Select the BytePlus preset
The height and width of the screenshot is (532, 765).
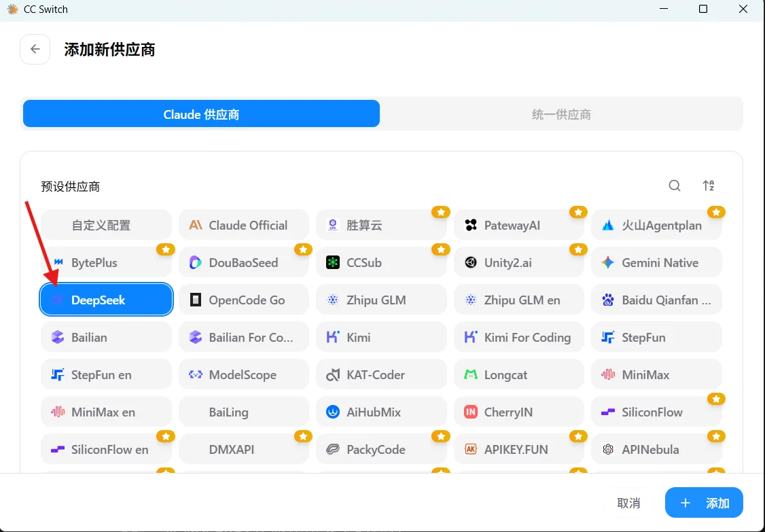107,262
